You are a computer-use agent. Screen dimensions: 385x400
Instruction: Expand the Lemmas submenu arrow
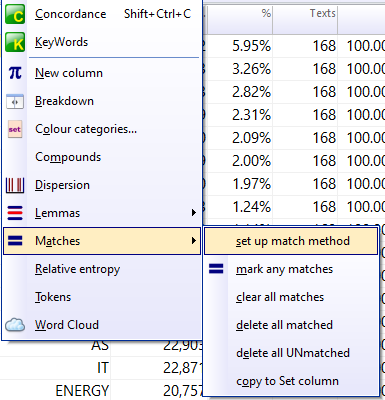point(194,213)
